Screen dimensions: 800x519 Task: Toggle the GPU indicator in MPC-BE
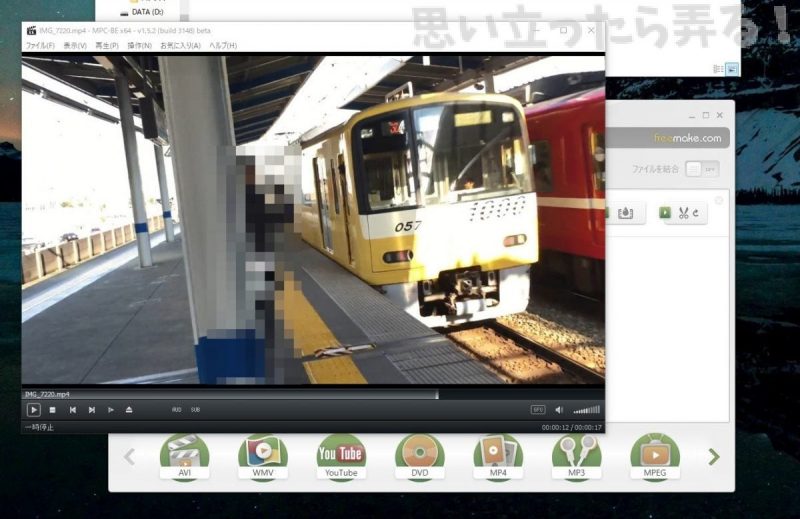pos(538,410)
